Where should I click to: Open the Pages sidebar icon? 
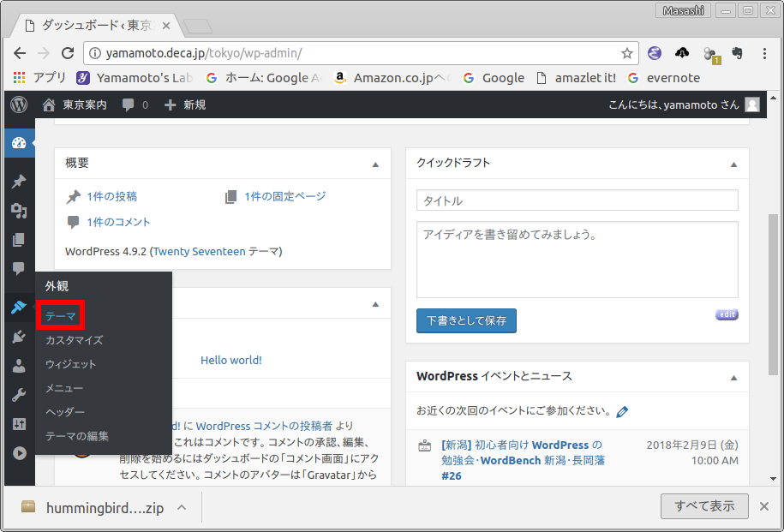(x=18, y=240)
